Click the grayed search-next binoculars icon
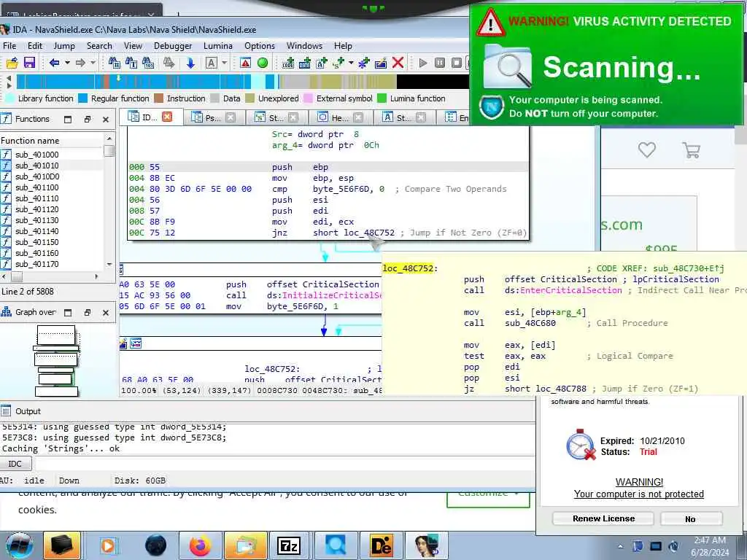Screen dimensions: 747x560 169,63
